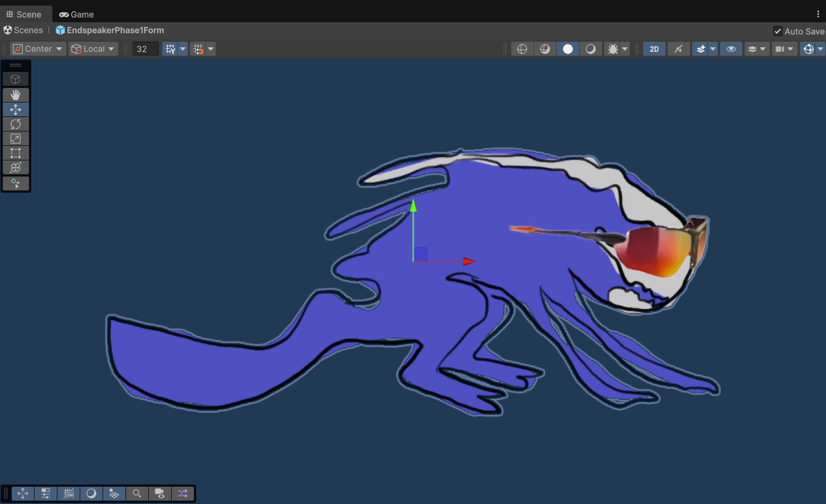Click the blue XY-plane gizmo square
Screen dimensions: 826x504
click(x=421, y=254)
